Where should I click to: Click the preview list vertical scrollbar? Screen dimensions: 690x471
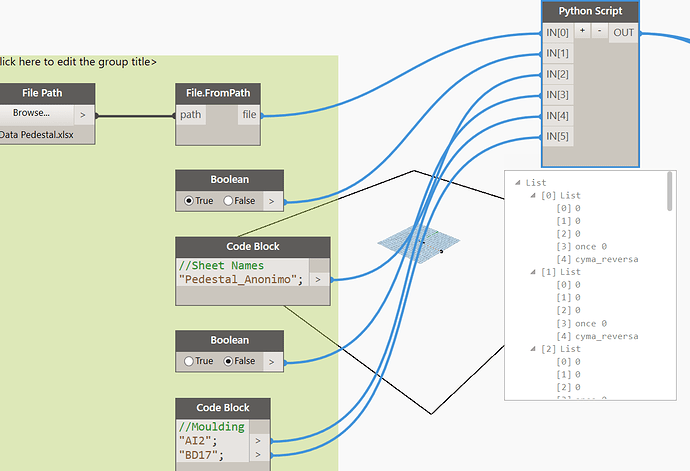point(670,191)
